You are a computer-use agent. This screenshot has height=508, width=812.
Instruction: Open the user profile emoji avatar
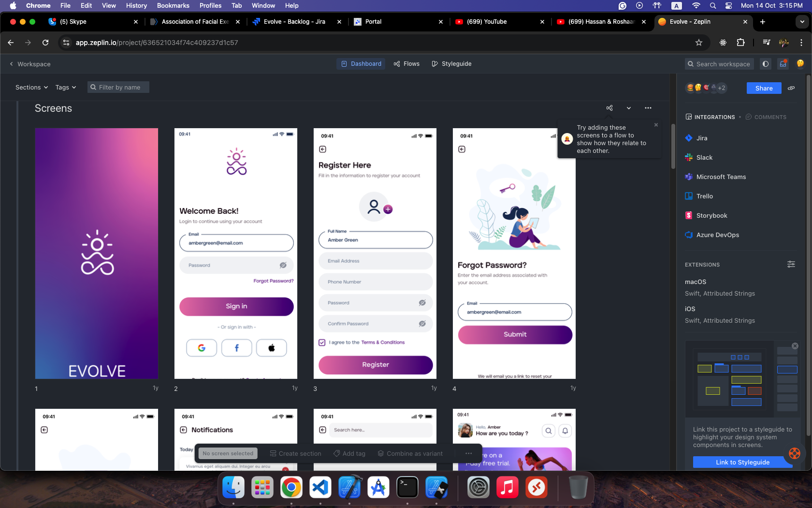[800, 63]
